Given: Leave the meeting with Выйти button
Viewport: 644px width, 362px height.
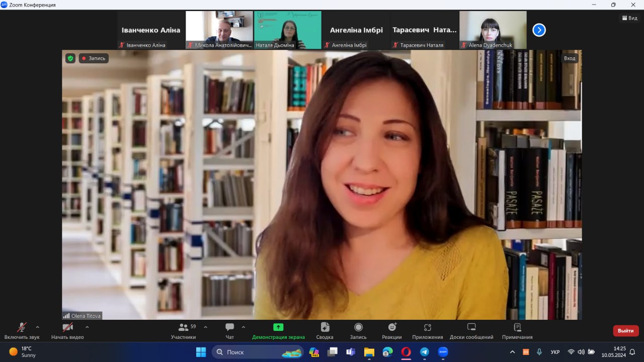Looking at the screenshot, I should pyautogui.click(x=626, y=331).
